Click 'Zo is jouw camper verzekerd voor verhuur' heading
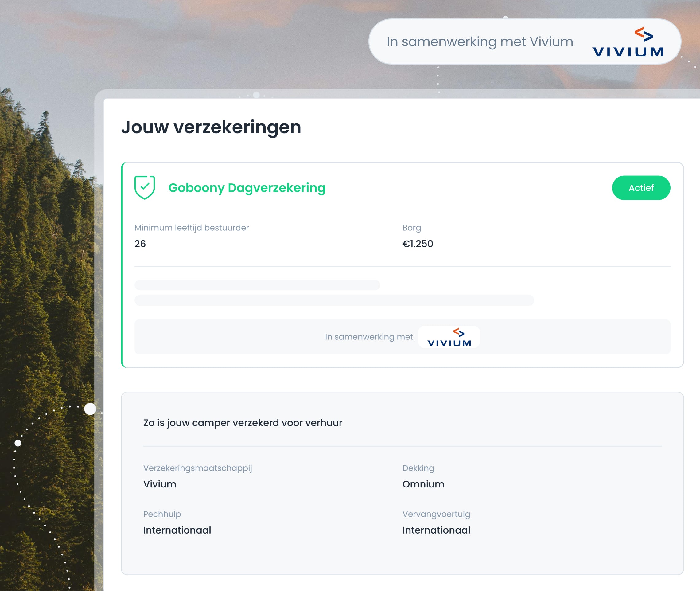Screen dimensions: 700x591 tap(243, 423)
